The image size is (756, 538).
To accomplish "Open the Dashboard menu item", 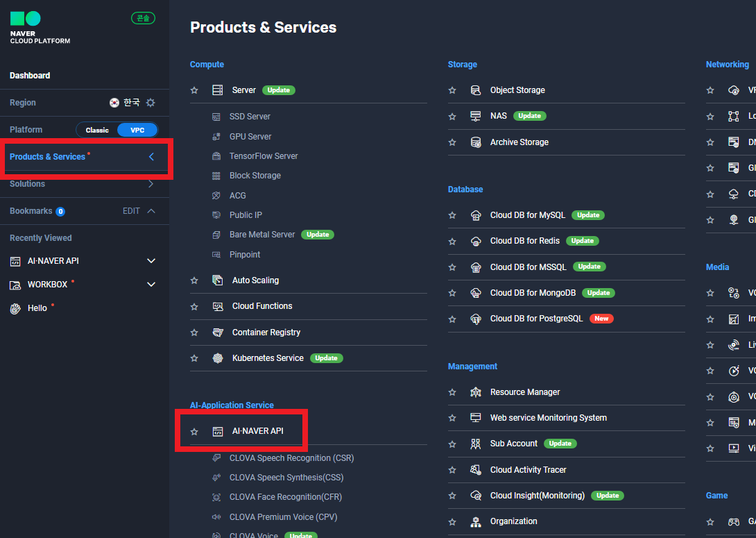I will point(30,75).
